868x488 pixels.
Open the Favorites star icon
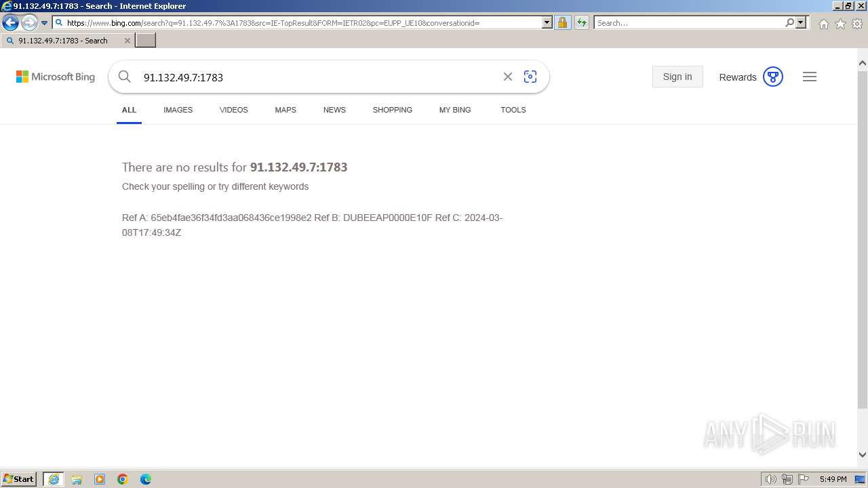tap(840, 24)
